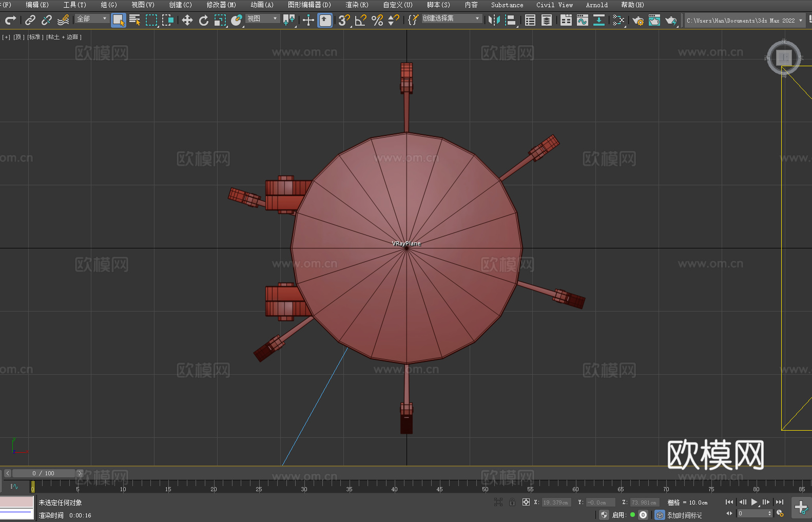The image size is (812, 522).
Task: Open the 渲染(R) menu
Action: pyautogui.click(x=357, y=5)
